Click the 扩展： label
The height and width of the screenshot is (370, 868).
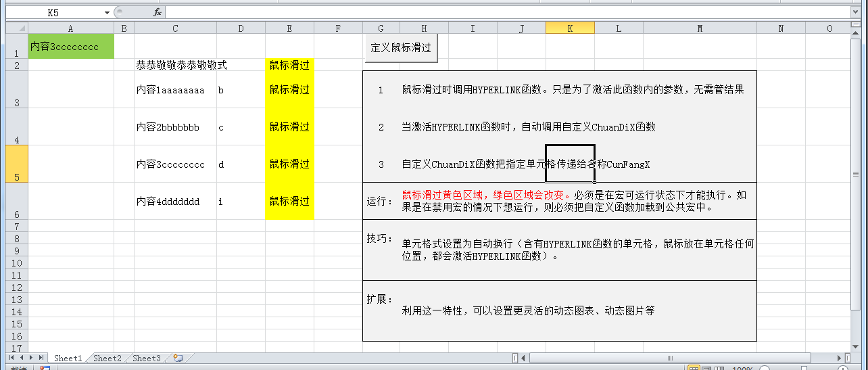click(x=380, y=298)
